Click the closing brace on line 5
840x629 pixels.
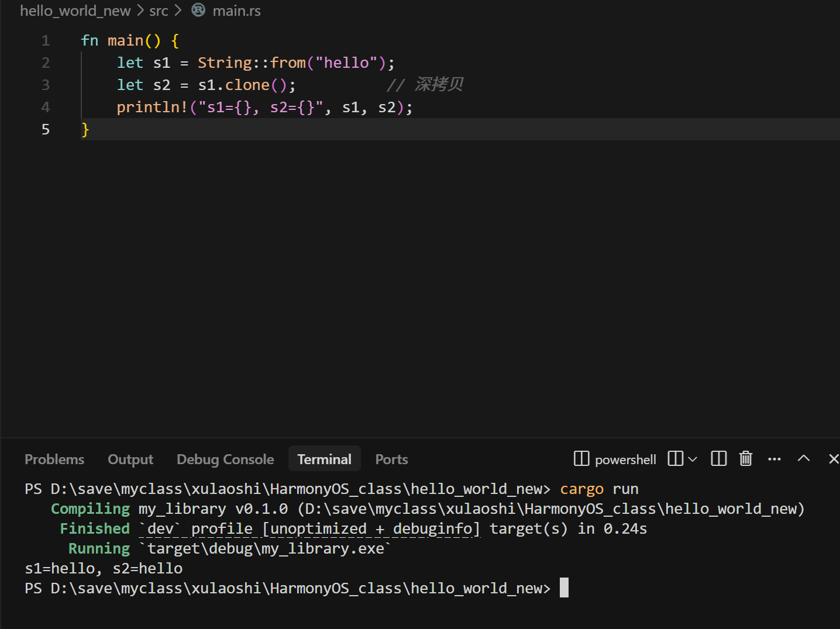coord(85,129)
